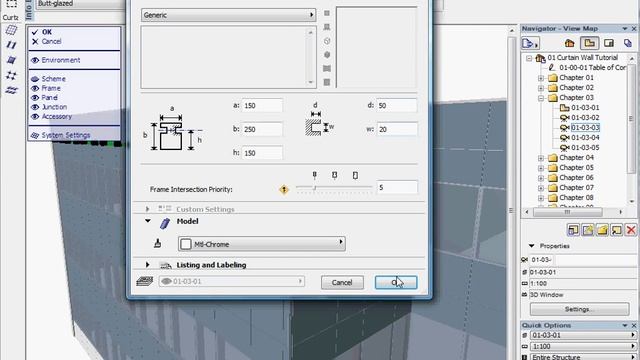This screenshot has height=360, width=640.
Task: Toggle Junction visibility eye
Action: point(35,107)
